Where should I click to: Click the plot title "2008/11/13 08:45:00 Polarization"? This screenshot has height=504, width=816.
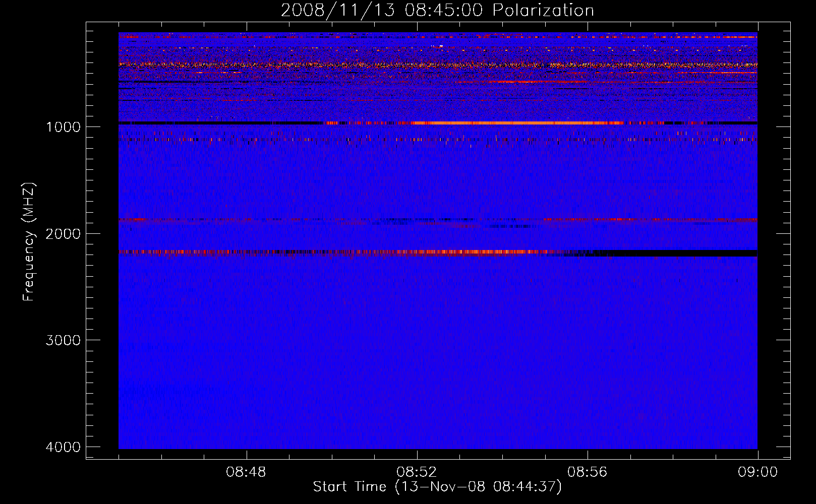(x=437, y=10)
